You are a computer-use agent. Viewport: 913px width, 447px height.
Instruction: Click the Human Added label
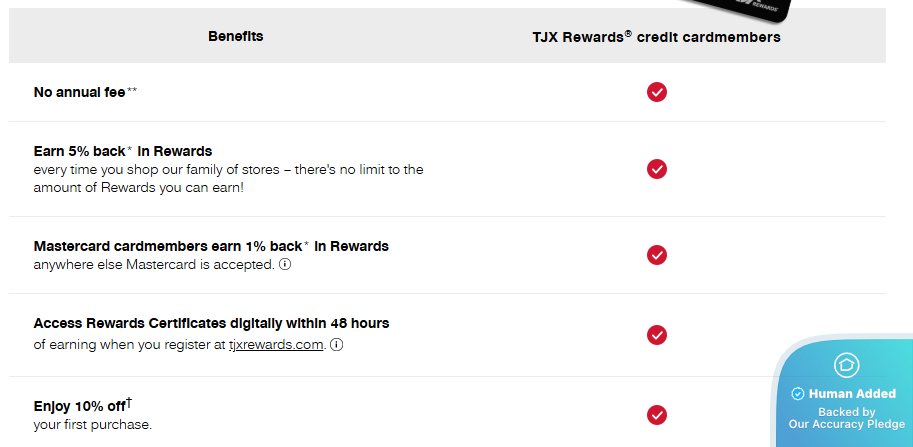click(852, 394)
